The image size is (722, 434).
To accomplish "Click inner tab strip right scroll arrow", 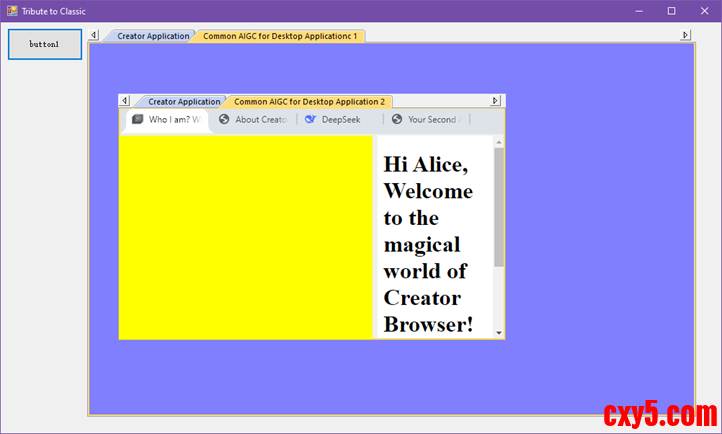I will click(x=495, y=100).
